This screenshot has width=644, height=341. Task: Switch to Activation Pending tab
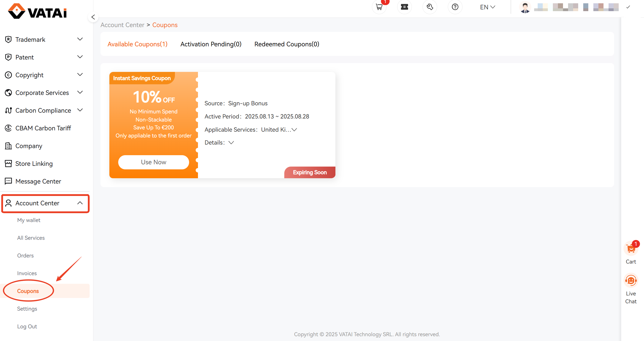[211, 44]
